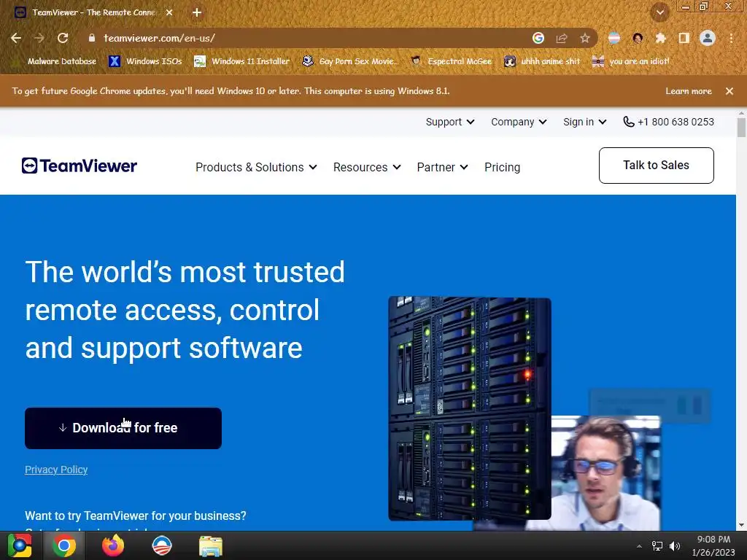Click the phone handset icon in the header

click(x=629, y=122)
